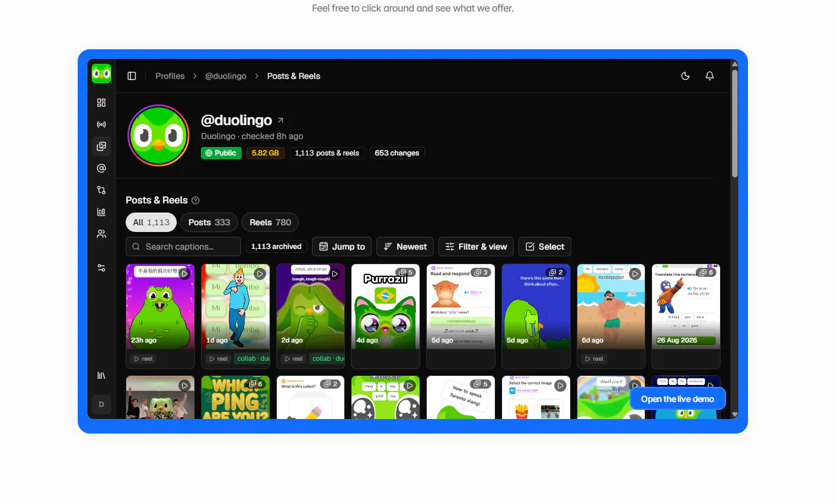The width and height of the screenshot is (836, 504).
Task: Enable selection mode with the Select button
Action: pos(545,247)
